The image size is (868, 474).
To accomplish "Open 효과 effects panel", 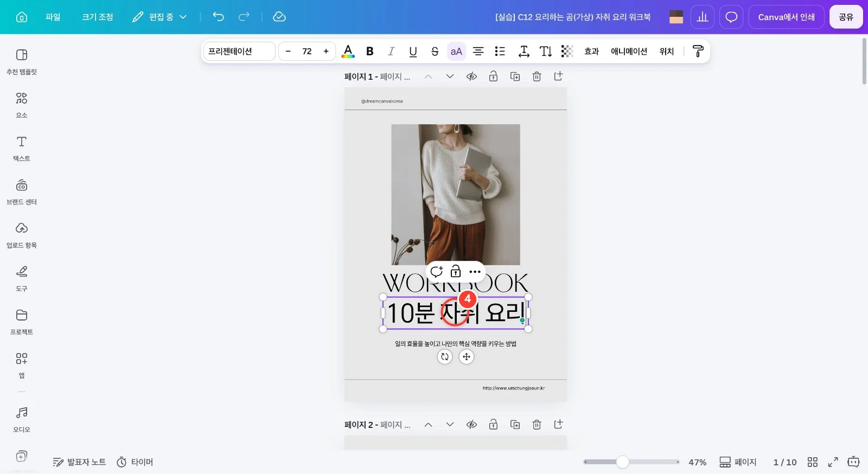I will point(591,51).
